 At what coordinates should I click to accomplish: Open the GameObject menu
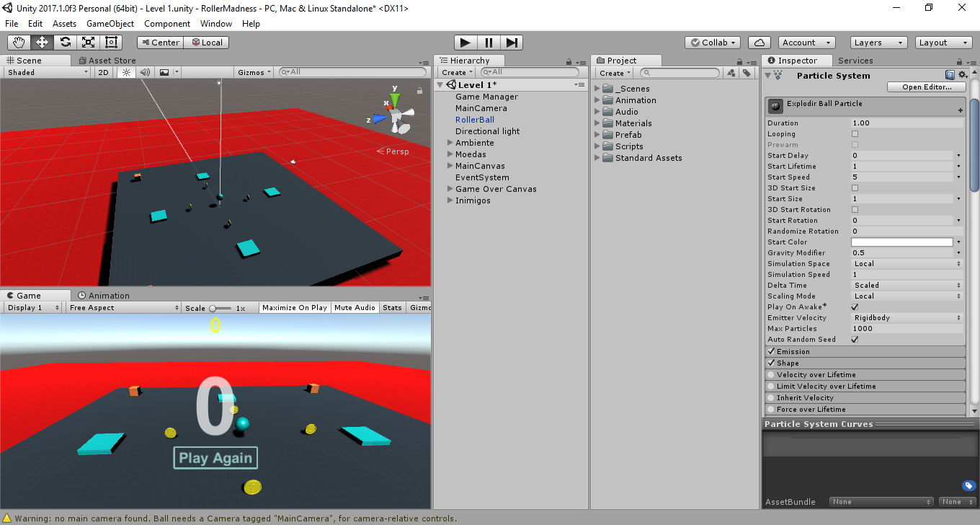coord(110,24)
